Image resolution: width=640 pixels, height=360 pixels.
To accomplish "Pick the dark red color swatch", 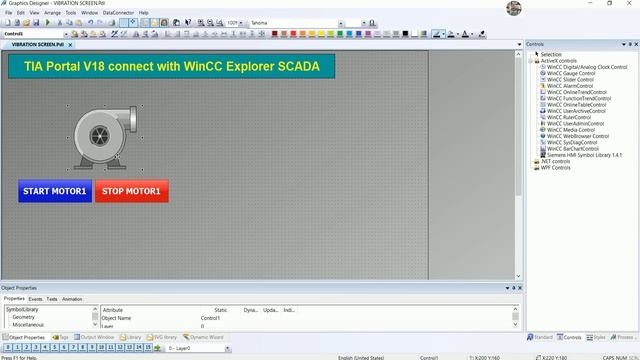I will 275,34.
